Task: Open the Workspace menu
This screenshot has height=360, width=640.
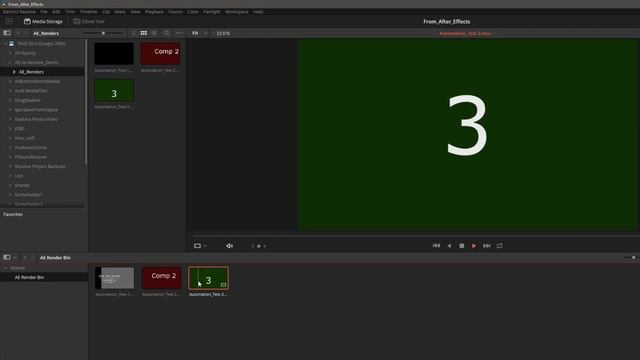Action: point(237,12)
